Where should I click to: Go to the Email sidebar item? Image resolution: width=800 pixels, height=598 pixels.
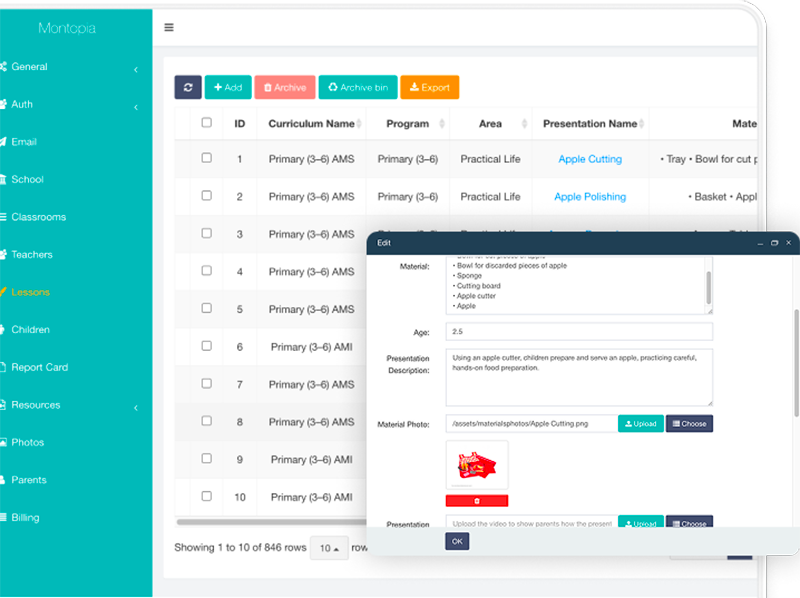pos(24,142)
